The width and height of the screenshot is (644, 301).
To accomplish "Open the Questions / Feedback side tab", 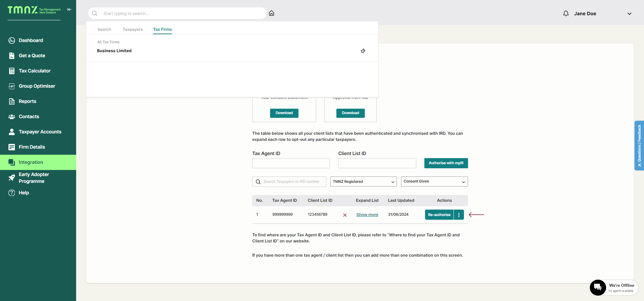I will (639, 145).
